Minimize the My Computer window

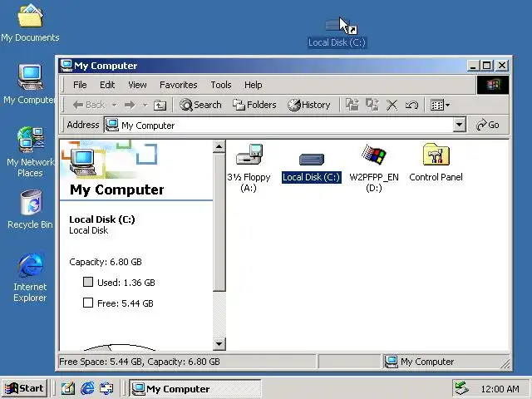tap(473, 66)
